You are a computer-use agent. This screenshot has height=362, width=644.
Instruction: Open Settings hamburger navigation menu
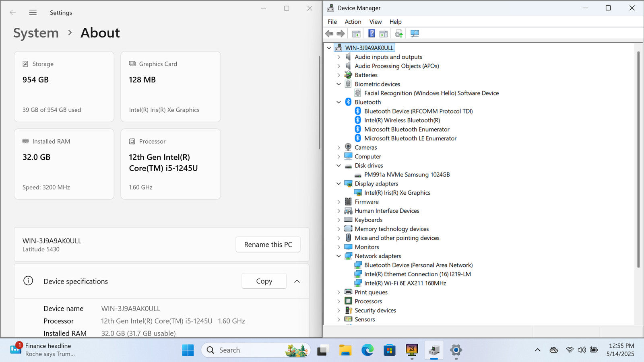point(33,12)
